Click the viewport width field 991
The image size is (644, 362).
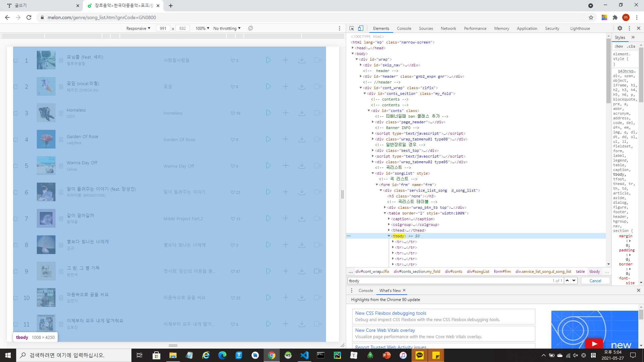(163, 28)
